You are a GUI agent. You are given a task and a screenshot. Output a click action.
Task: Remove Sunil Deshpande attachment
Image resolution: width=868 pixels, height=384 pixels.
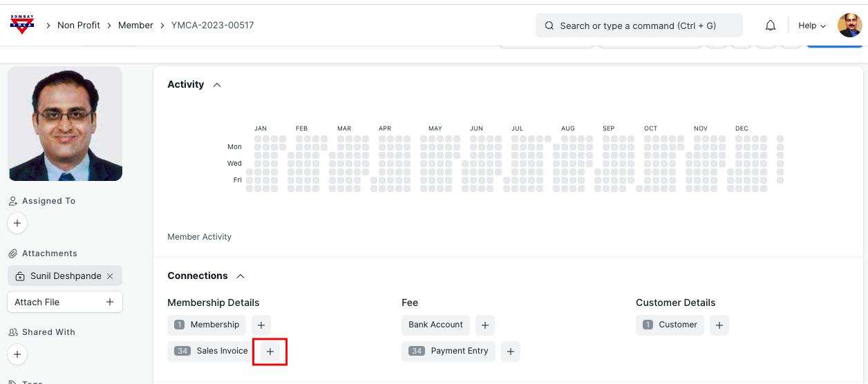tap(109, 276)
